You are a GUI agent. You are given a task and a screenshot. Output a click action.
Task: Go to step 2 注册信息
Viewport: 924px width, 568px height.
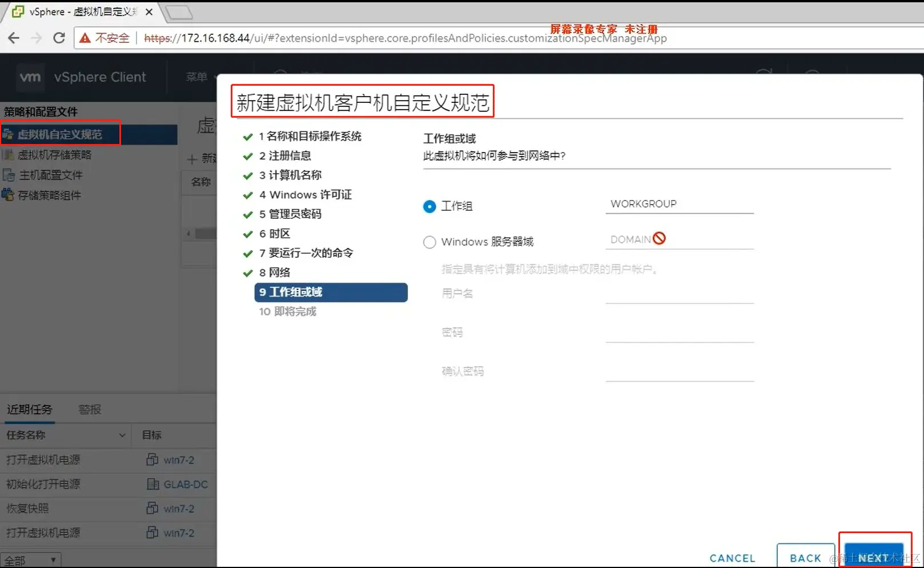click(285, 155)
